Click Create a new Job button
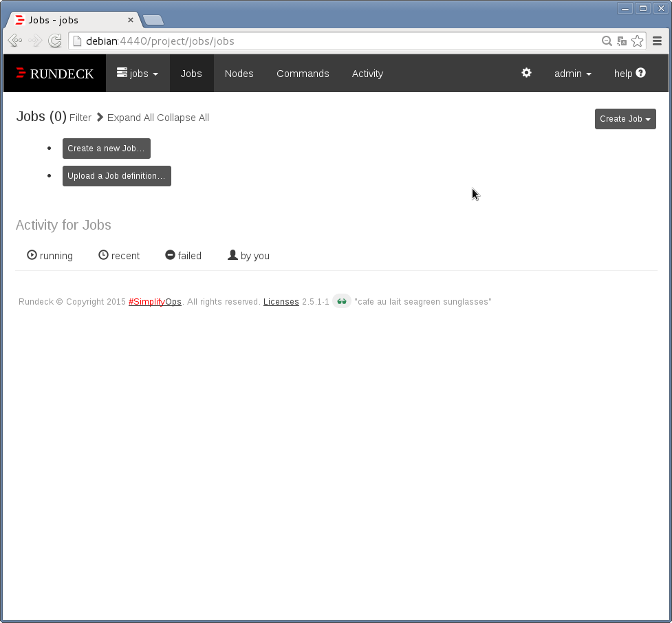Screen dimensions: 672x623 (107, 149)
